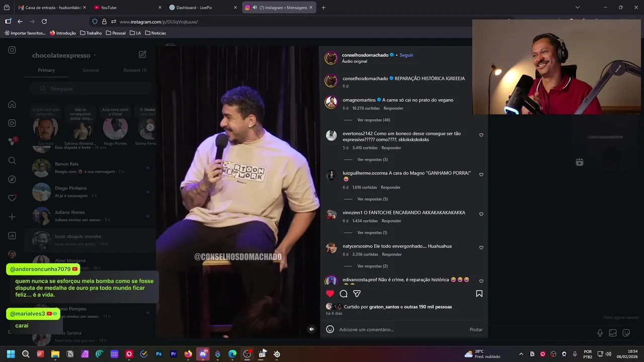644x362 pixels.
Task: Like vinnzinn1's comment
Action: pos(481,214)
